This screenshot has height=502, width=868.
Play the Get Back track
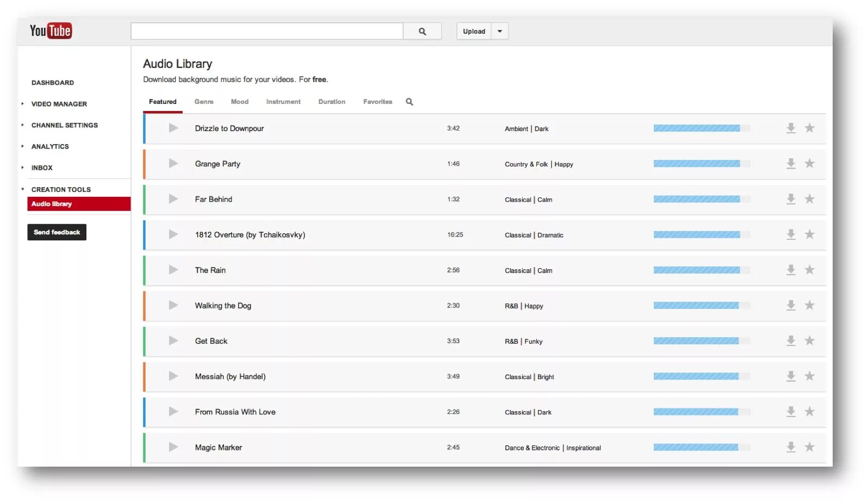pyautogui.click(x=173, y=341)
